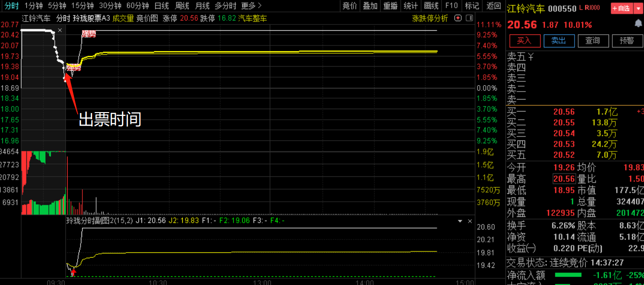Select the 5分钟 timeframe tab
The image size is (644, 285).
[x=57, y=6]
